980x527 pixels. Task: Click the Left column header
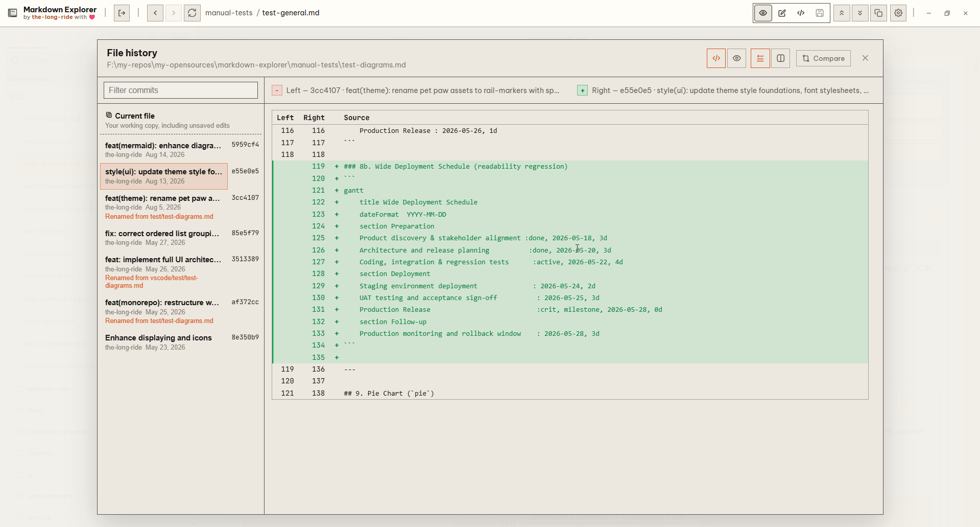(x=285, y=118)
